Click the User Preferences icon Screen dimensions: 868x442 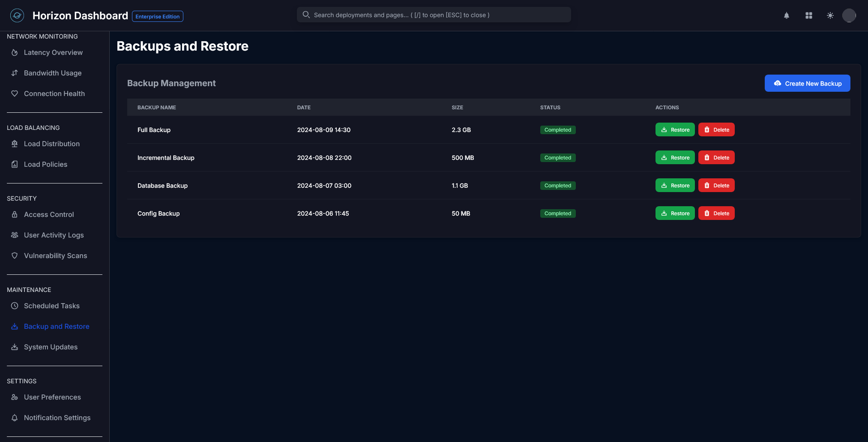(15, 397)
